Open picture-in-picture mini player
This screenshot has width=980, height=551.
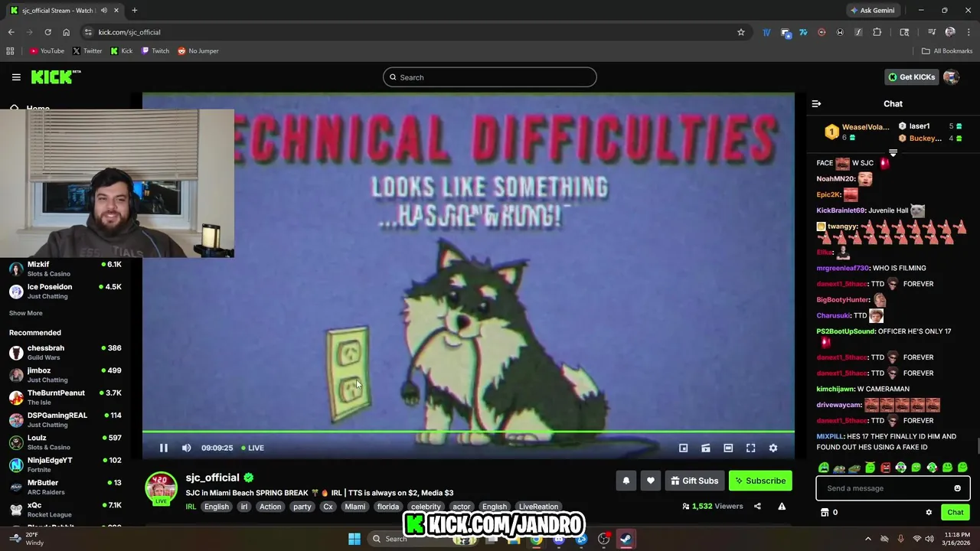click(683, 448)
